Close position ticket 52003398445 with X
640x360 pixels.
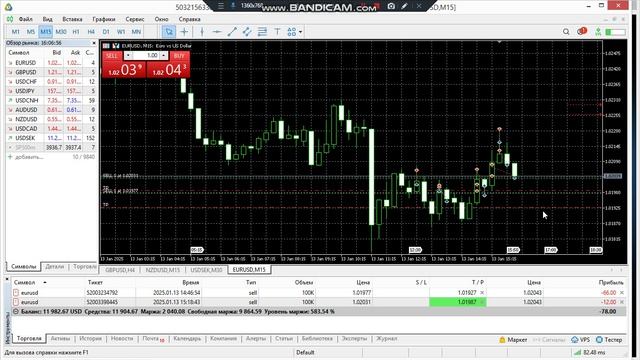622,302
